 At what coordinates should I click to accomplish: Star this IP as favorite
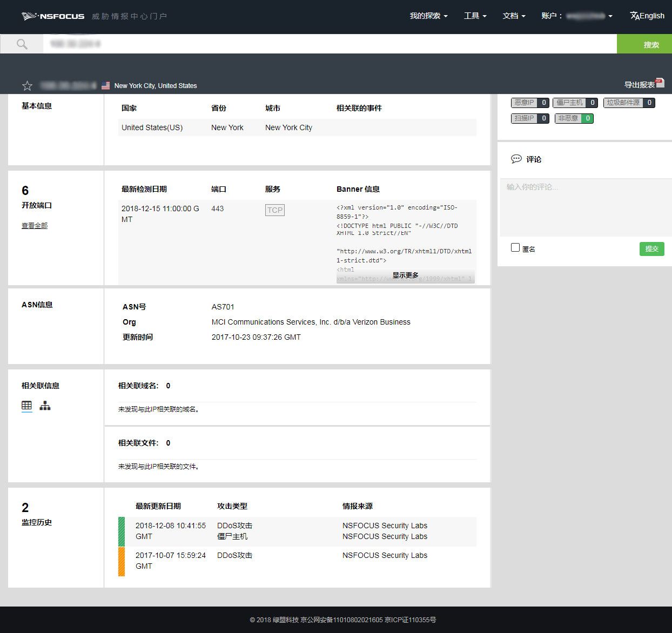point(28,86)
